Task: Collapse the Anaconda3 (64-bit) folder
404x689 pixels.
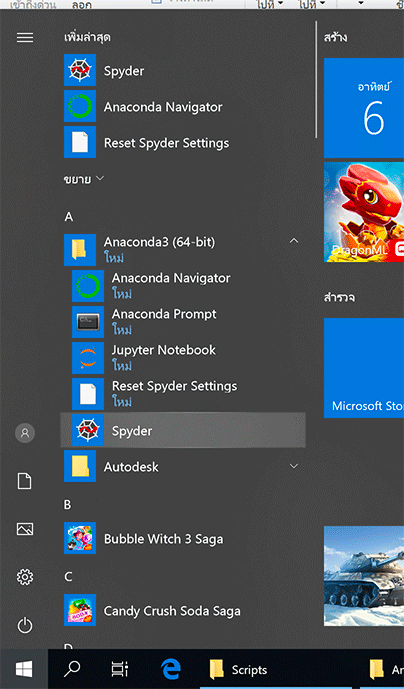Action: point(294,241)
